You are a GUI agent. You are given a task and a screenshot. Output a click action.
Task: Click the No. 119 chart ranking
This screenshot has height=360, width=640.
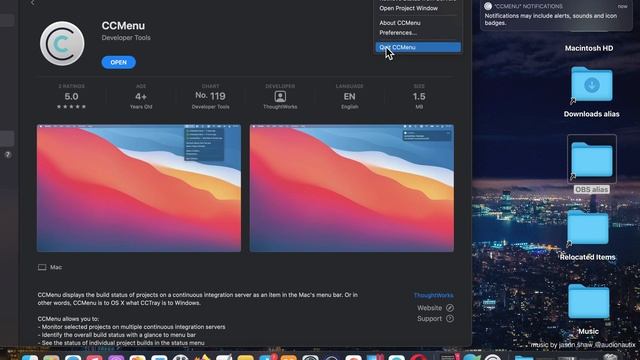(210, 96)
